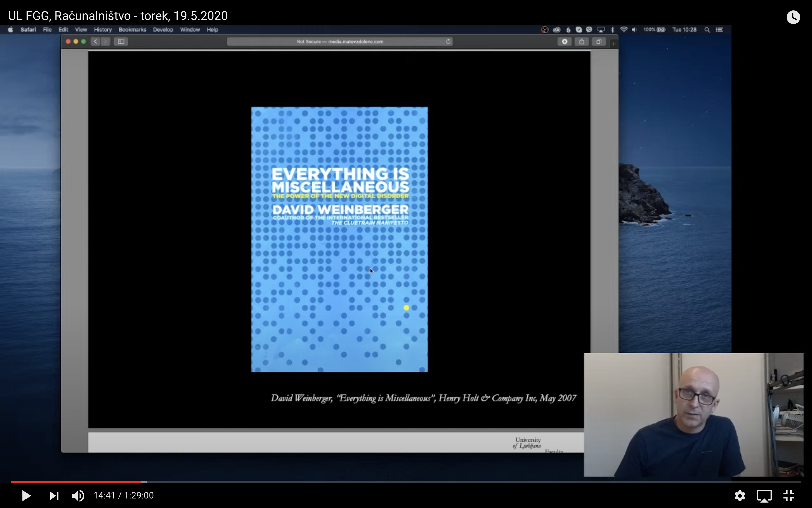Open the AirPlay display menu bar icon

(601, 29)
